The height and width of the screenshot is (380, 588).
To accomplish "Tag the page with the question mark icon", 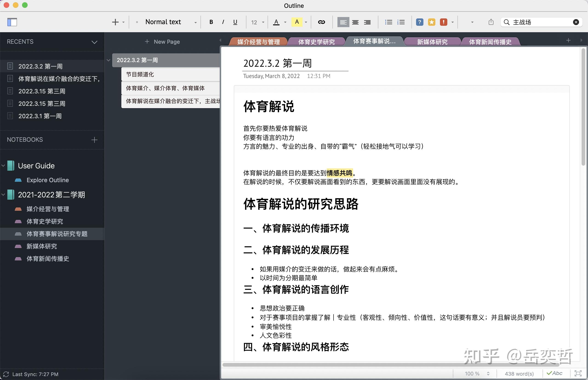I will (419, 22).
